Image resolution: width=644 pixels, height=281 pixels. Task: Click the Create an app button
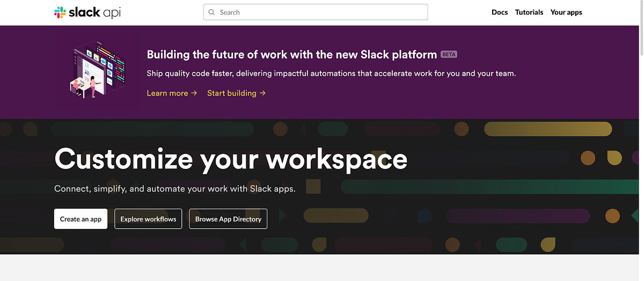click(x=80, y=219)
